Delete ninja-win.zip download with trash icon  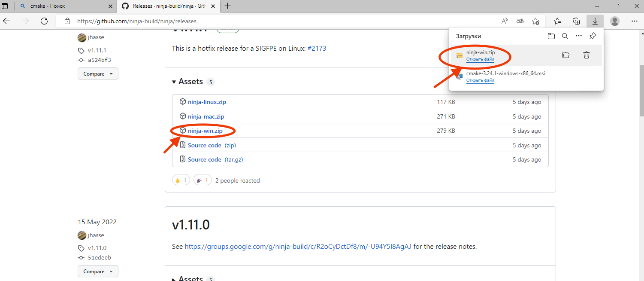(587, 55)
